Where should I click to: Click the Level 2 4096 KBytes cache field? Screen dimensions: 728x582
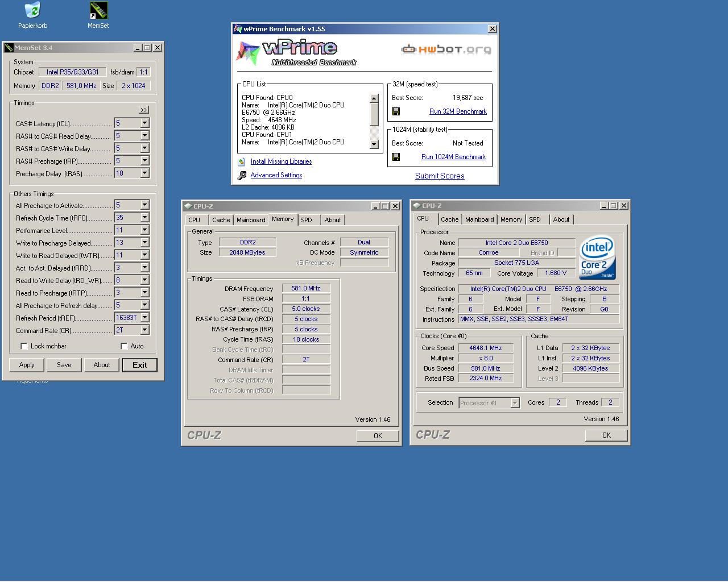pos(590,368)
